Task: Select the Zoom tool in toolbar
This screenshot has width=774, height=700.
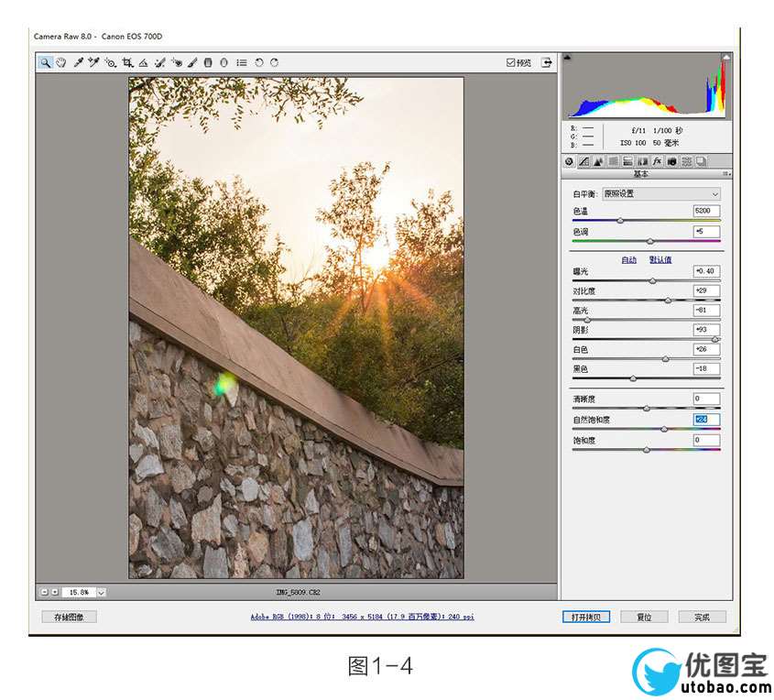Action: tap(44, 63)
